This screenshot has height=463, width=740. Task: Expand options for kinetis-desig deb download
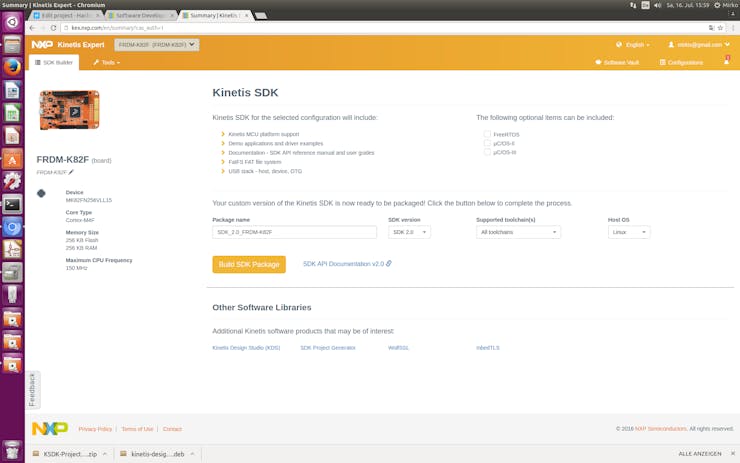click(193, 454)
